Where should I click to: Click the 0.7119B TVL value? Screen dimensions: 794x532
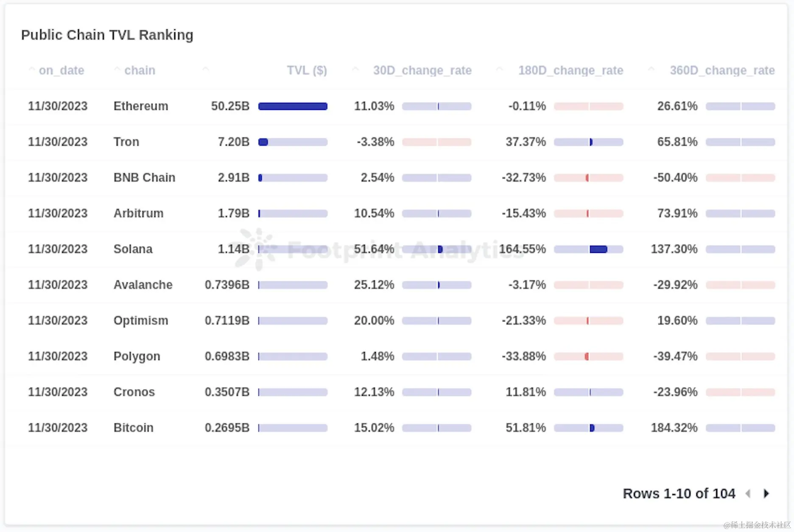click(x=227, y=320)
